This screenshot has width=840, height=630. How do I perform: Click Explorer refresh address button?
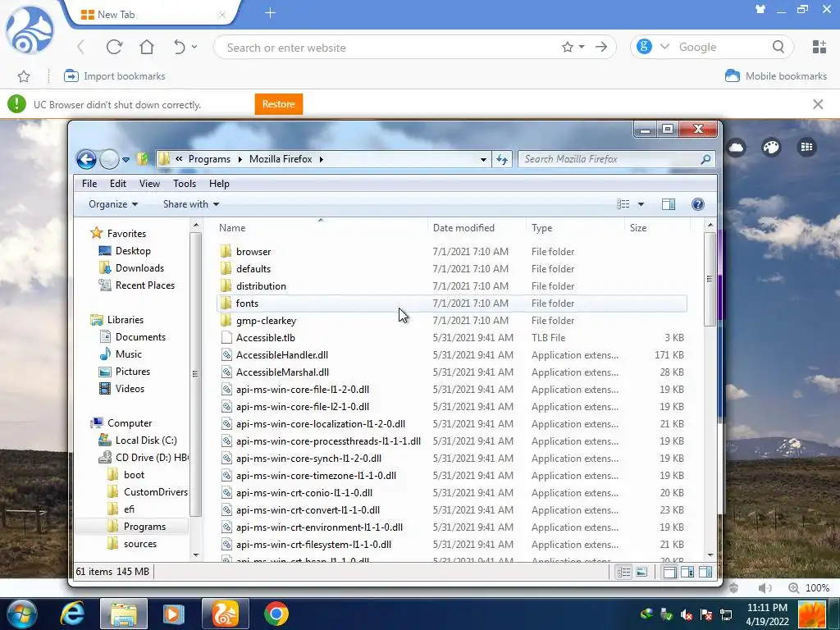(502, 159)
